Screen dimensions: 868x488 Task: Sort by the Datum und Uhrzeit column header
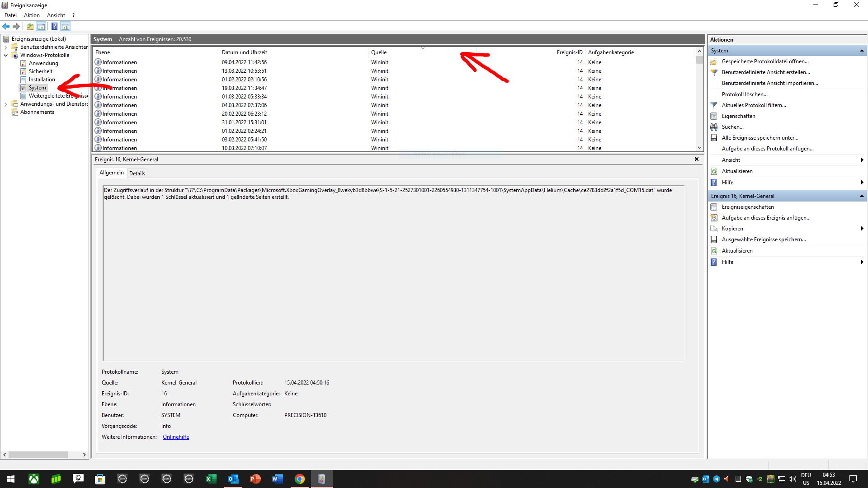[x=245, y=52]
